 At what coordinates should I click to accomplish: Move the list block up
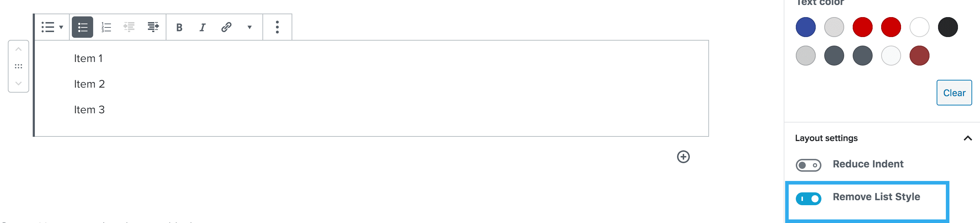pos(18,50)
